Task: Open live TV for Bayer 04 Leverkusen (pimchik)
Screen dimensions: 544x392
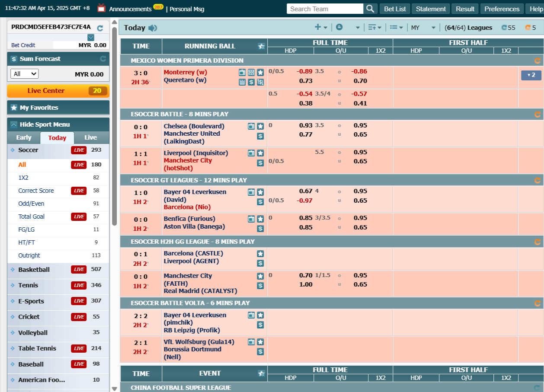Action: pyautogui.click(x=251, y=316)
